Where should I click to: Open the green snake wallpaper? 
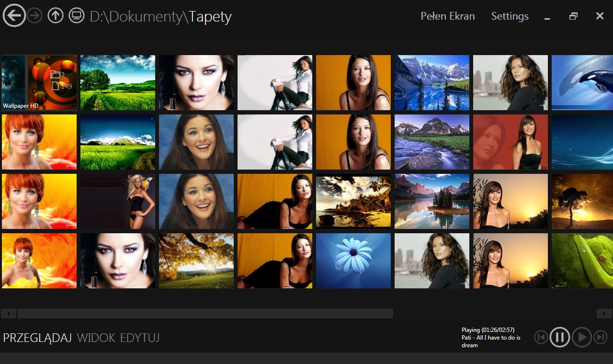(x=582, y=261)
